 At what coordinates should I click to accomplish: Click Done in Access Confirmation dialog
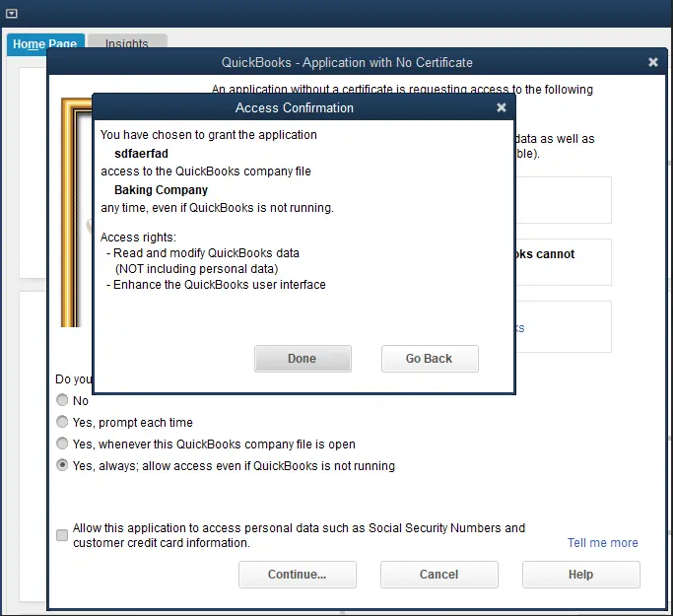[x=303, y=359]
